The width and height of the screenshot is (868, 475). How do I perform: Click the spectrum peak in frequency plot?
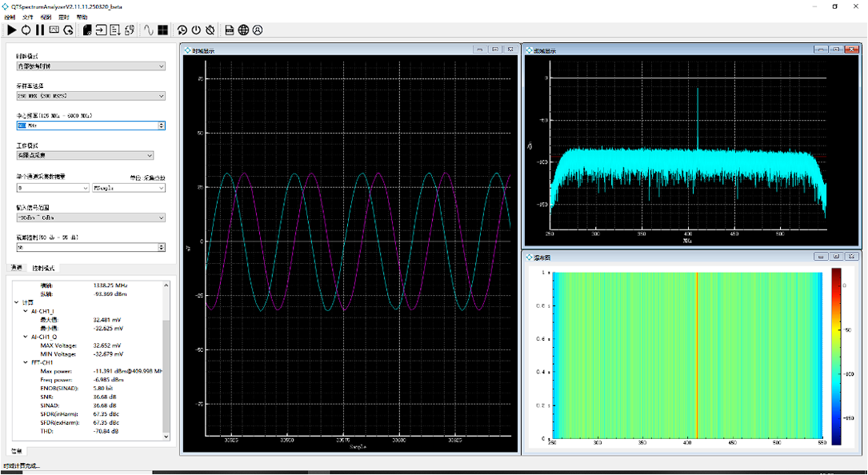click(x=698, y=118)
